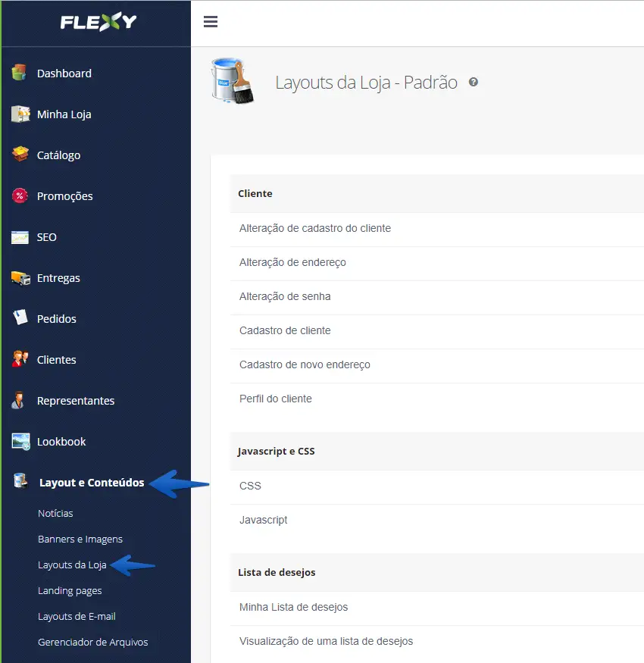Click the Flexy logo
The height and width of the screenshot is (663, 644).
[98, 21]
